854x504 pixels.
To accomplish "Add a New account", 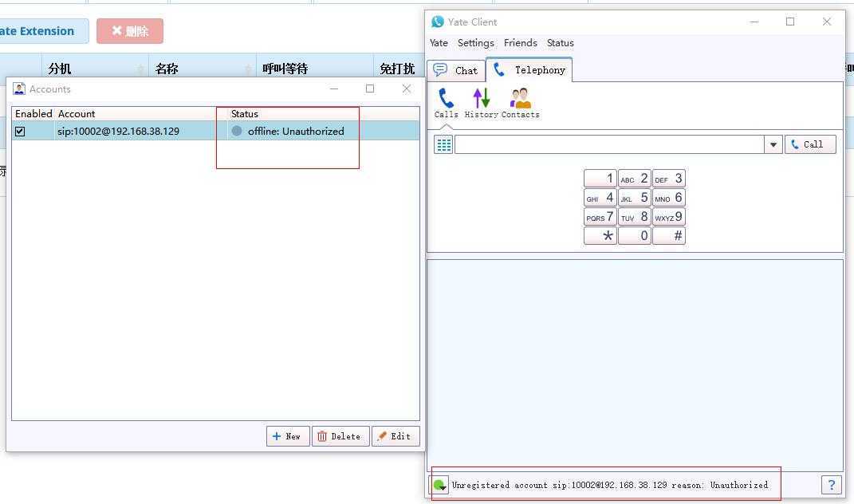I will (x=288, y=436).
